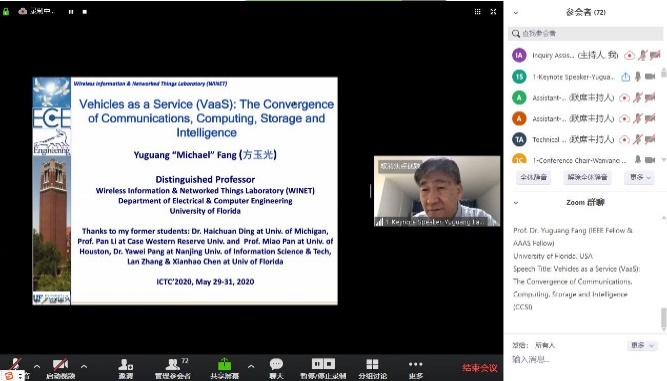Toggle the pause/stop recording control
The height and width of the screenshot is (381, 667).
click(x=323, y=364)
